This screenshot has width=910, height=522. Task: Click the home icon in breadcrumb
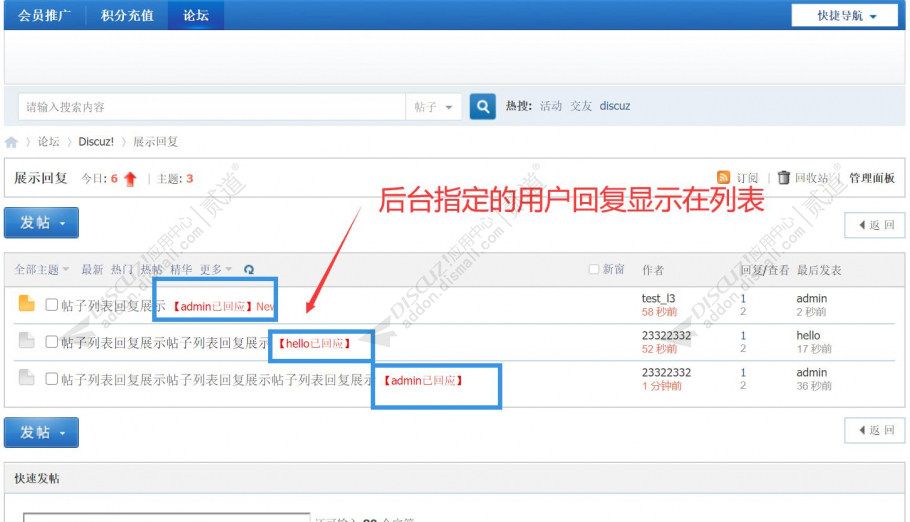[11, 142]
